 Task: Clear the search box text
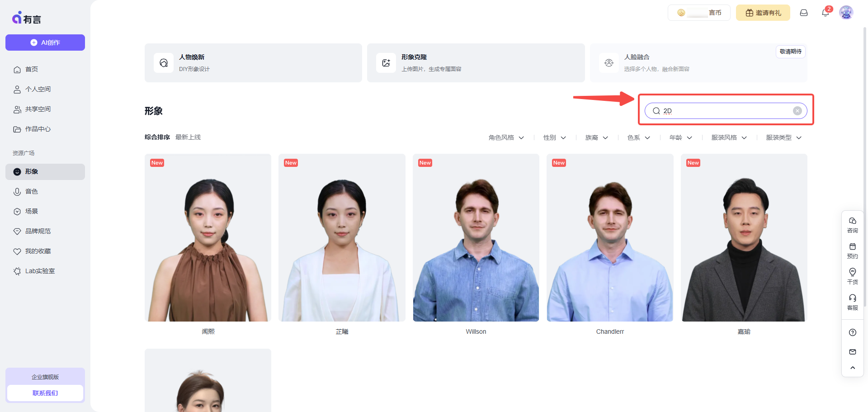click(797, 111)
